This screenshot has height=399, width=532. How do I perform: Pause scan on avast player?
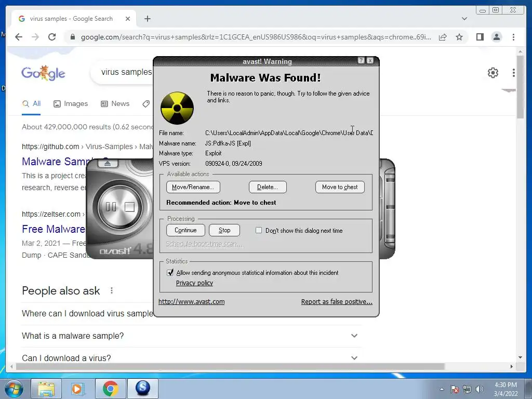tap(111, 207)
